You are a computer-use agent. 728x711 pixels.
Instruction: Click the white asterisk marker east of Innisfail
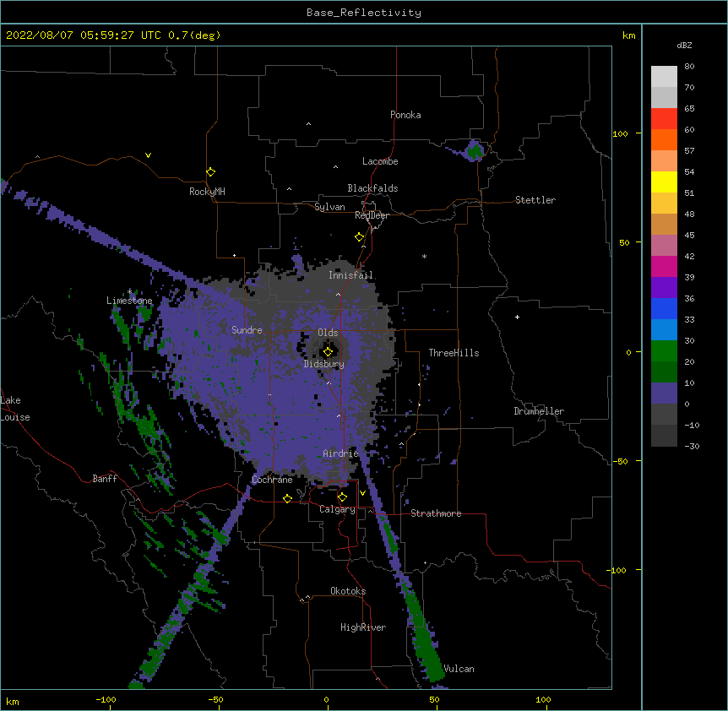pyautogui.click(x=424, y=257)
